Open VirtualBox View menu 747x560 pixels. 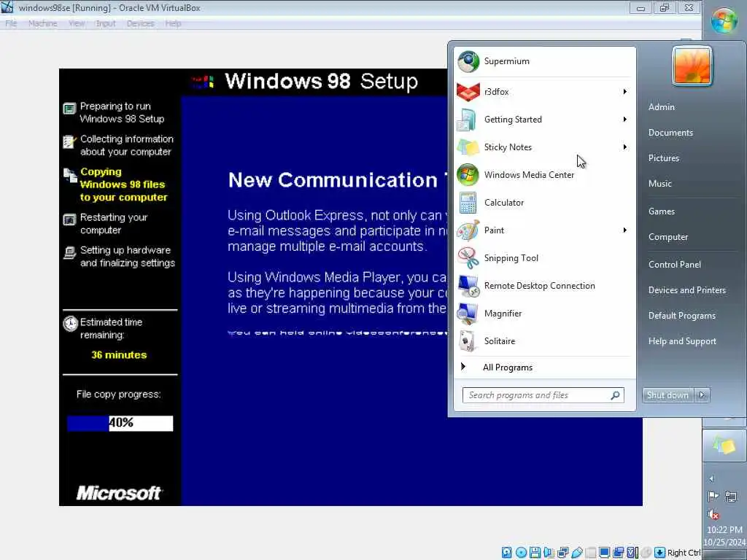click(76, 23)
